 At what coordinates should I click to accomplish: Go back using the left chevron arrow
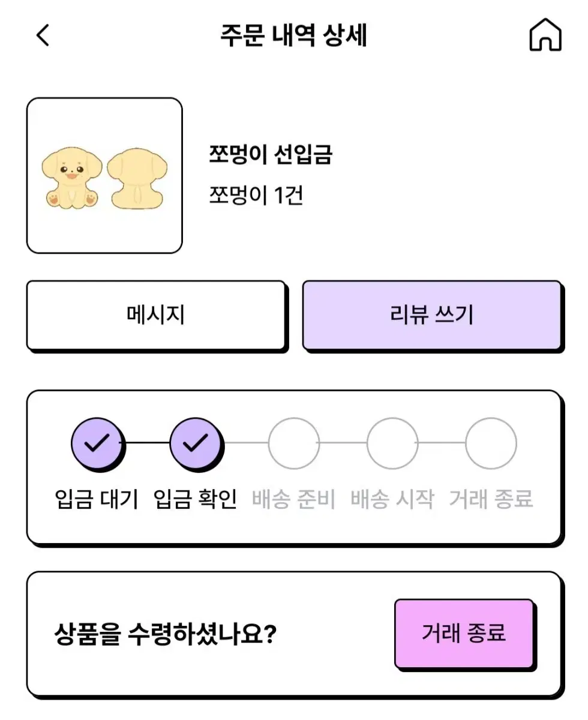tap(43, 35)
